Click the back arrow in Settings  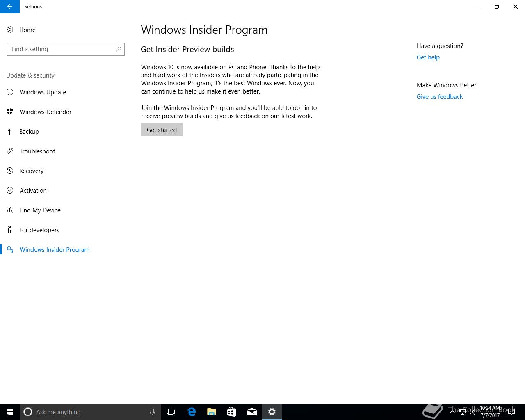(10, 7)
